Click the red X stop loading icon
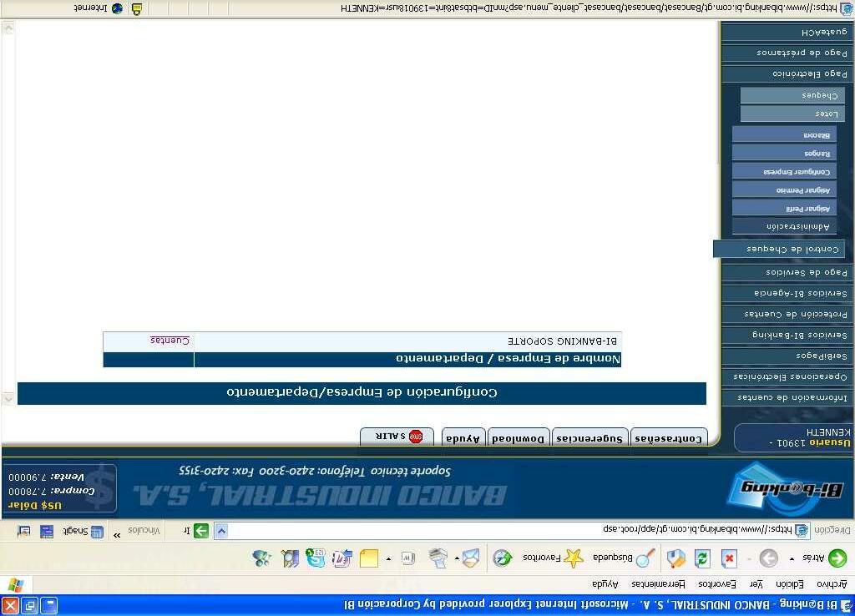Viewport: 855px width, 616px height. (729, 558)
